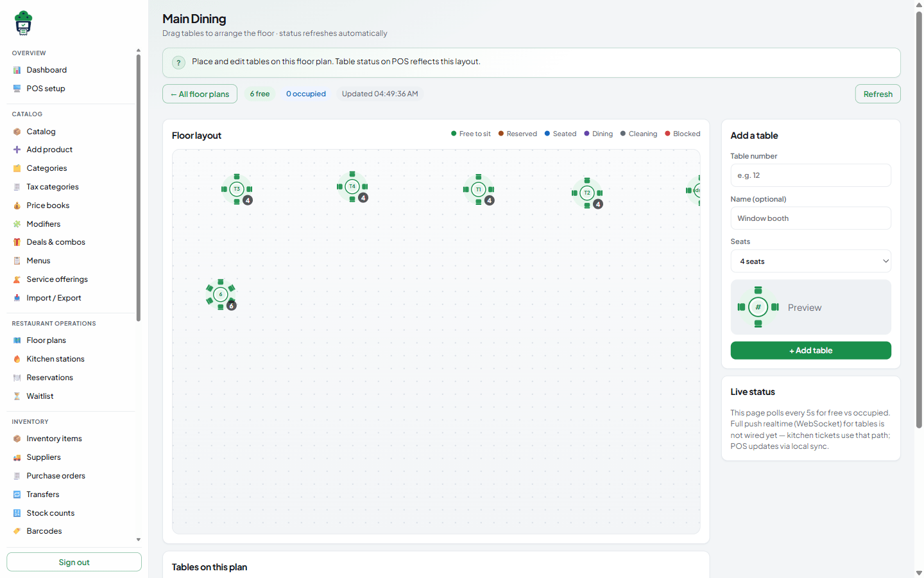Open Dashboard from the sidebar

(x=46, y=70)
